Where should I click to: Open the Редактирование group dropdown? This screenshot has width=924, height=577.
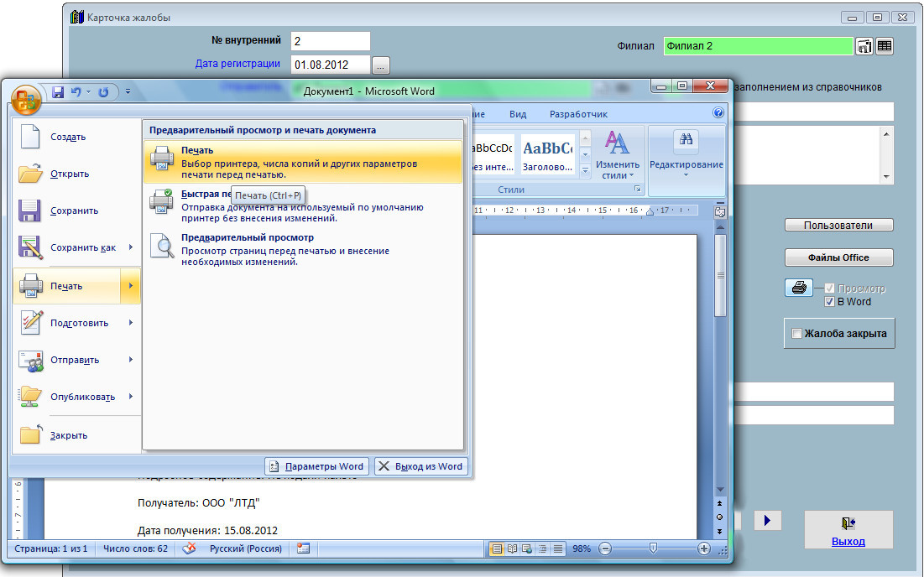tap(686, 156)
